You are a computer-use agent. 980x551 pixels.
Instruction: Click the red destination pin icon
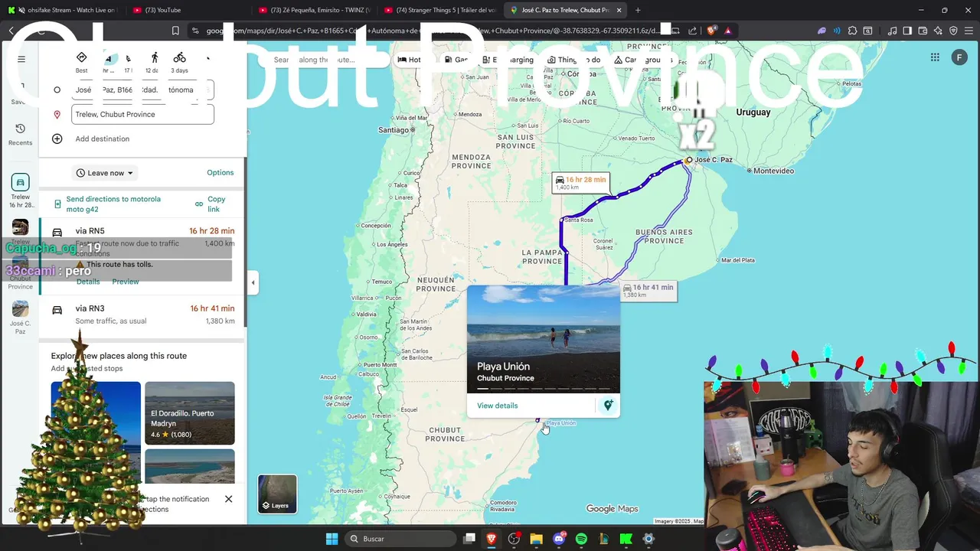pos(57,115)
